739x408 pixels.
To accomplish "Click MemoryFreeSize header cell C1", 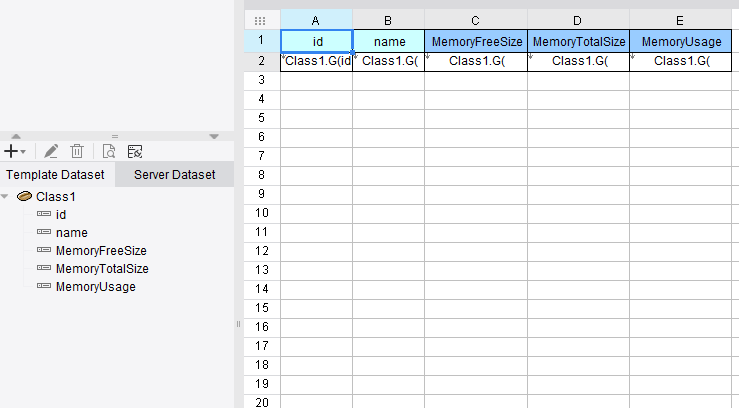I will click(x=476, y=41).
